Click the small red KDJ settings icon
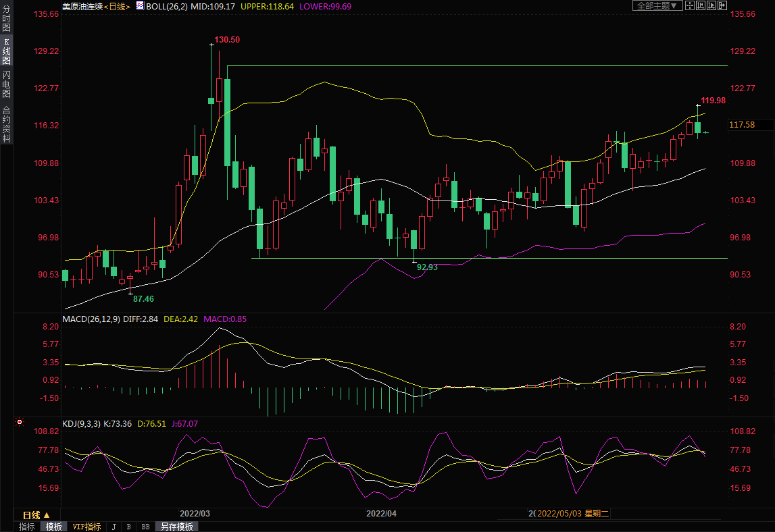Image resolution: width=775 pixels, height=532 pixels. tap(20, 423)
